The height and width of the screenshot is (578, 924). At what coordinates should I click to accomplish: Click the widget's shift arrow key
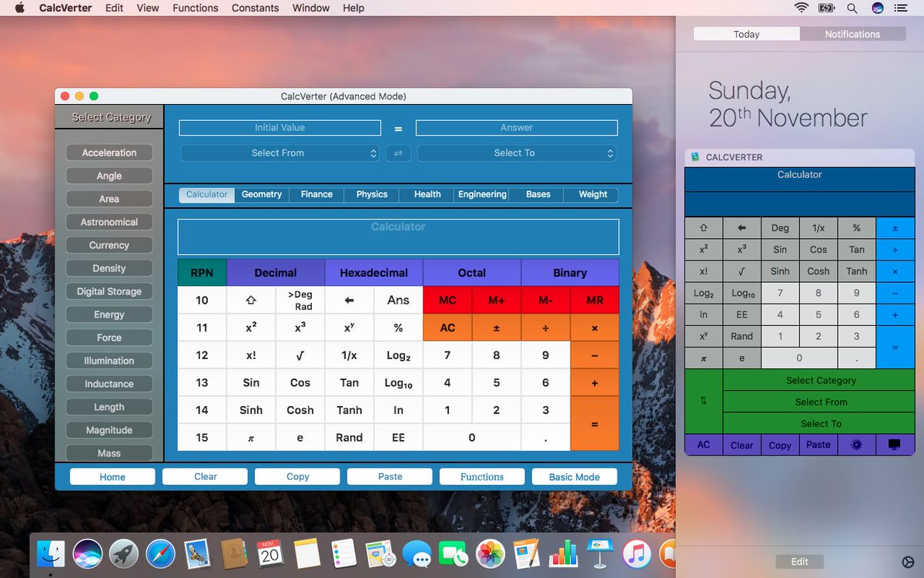(704, 228)
